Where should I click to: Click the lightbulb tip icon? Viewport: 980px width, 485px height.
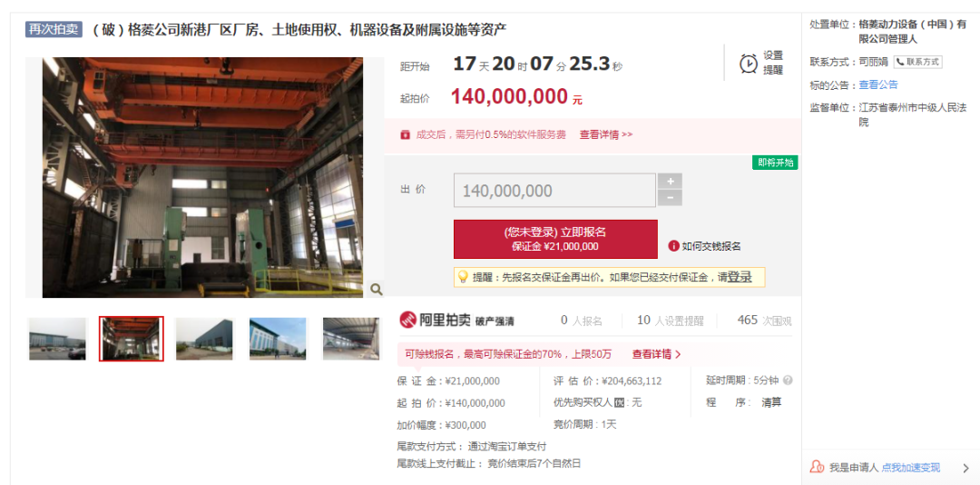click(463, 277)
